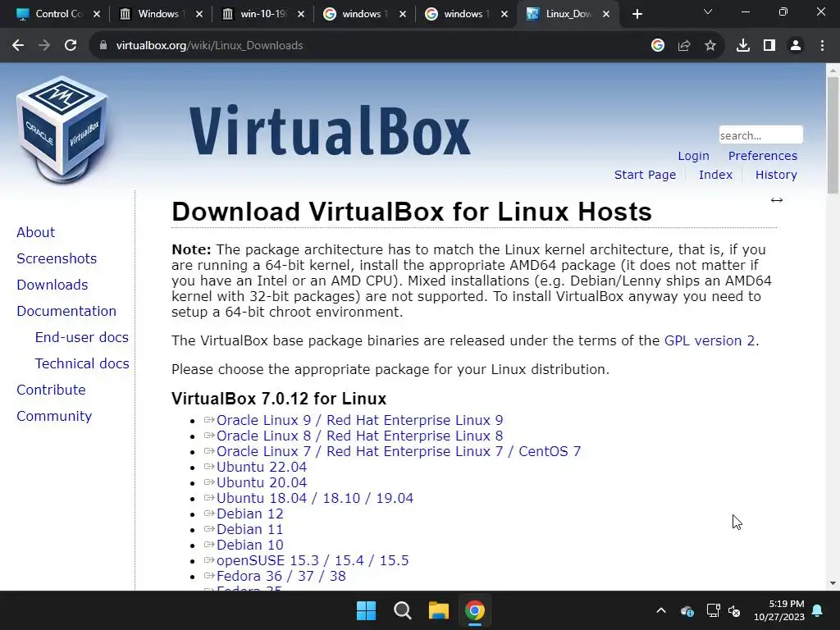The width and height of the screenshot is (840, 630).
Task: Open the Windows Start menu
Action: coord(367,610)
